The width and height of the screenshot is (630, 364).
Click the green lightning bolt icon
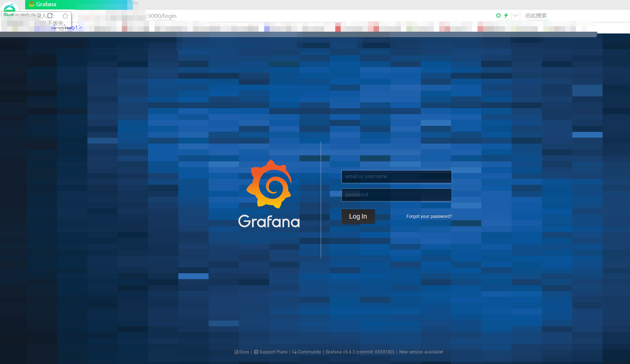tap(506, 15)
